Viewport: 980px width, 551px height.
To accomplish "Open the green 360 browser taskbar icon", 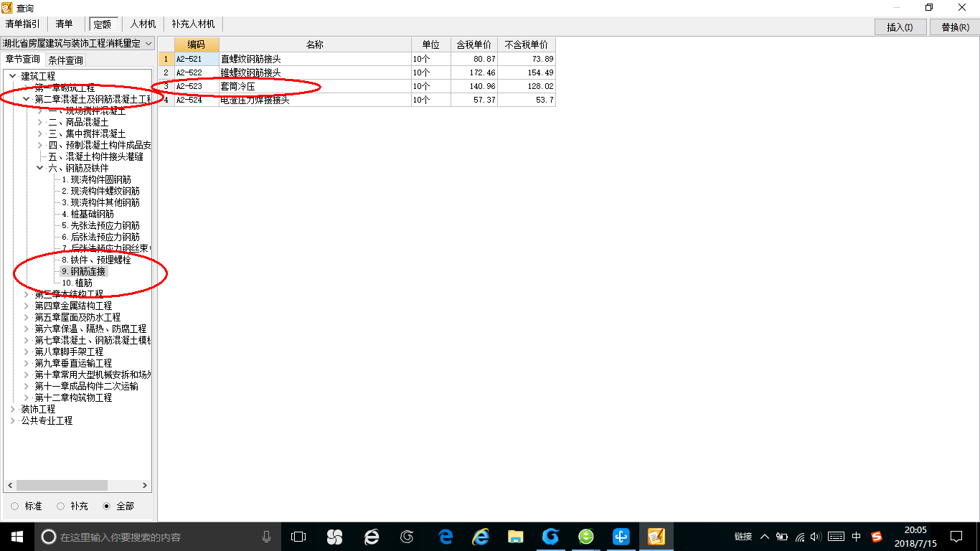I will 586,537.
